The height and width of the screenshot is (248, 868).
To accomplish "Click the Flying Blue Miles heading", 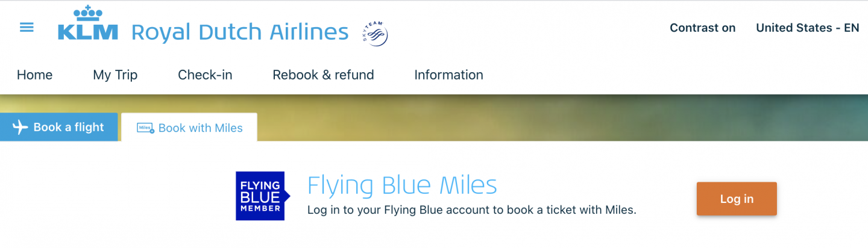I will [402, 185].
